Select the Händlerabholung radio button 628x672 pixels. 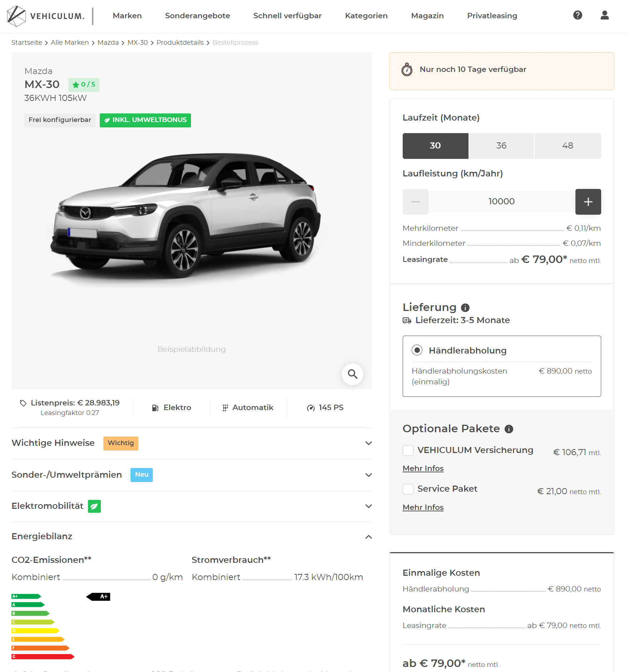point(417,350)
